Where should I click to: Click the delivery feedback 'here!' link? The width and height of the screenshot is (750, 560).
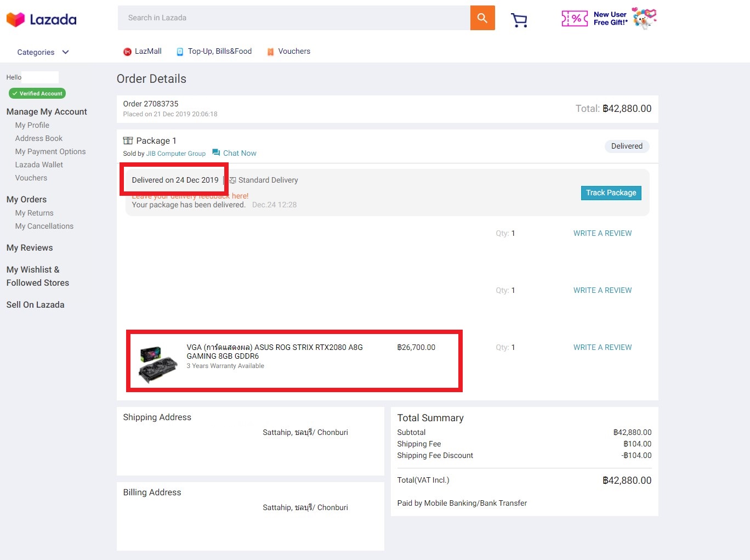pyautogui.click(x=240, y=196)
